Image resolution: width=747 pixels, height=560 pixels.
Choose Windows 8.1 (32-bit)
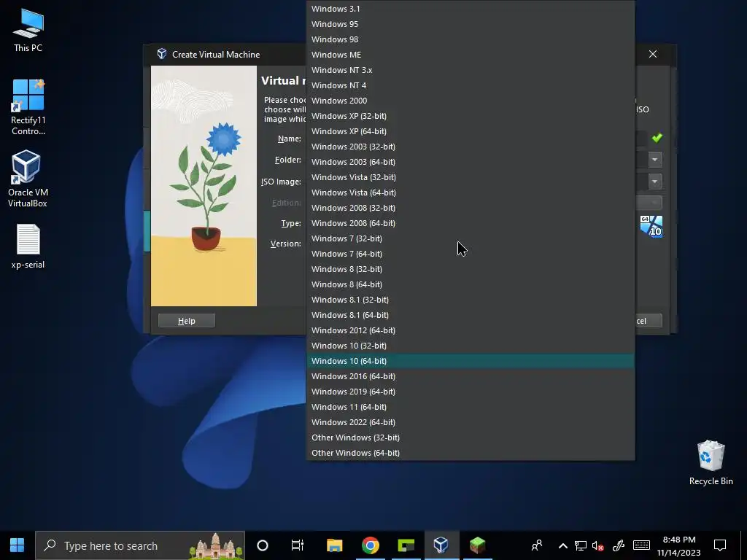coord(471,300)
